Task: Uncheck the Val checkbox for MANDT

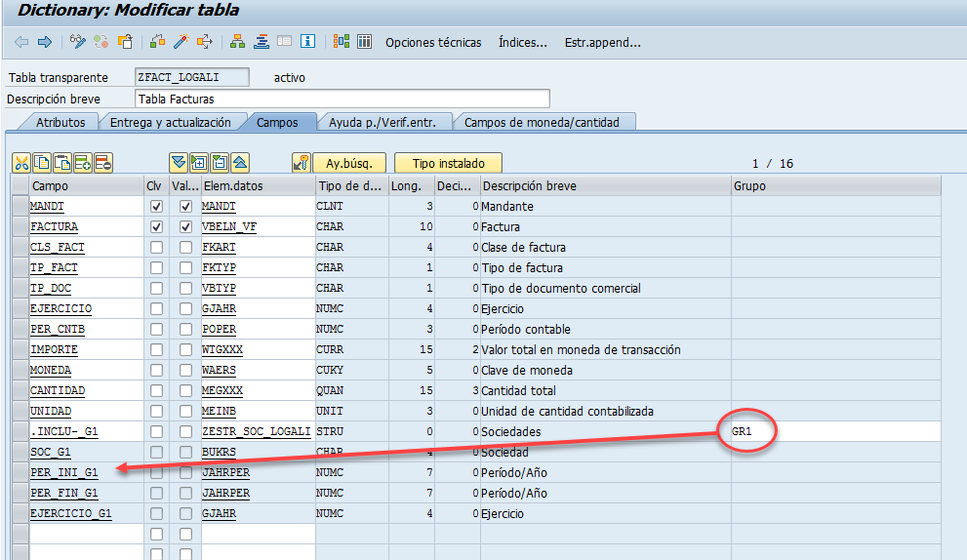Action: click(185, 207)
